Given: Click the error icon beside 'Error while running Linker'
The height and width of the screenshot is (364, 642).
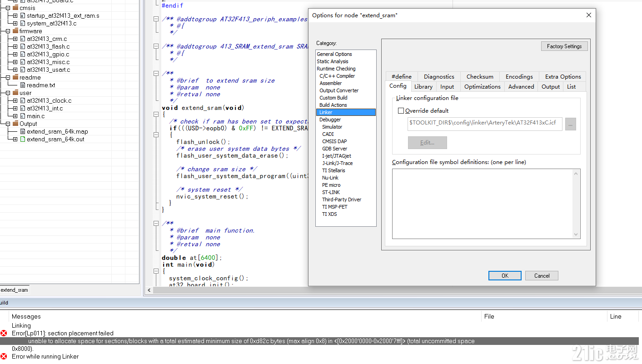Looking at the screenshot, I should pyautogui.click(x=4, y=356).
